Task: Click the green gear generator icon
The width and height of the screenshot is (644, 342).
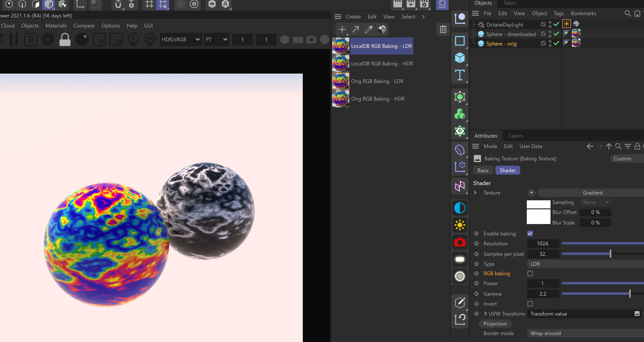Action: tap(459, 131)
